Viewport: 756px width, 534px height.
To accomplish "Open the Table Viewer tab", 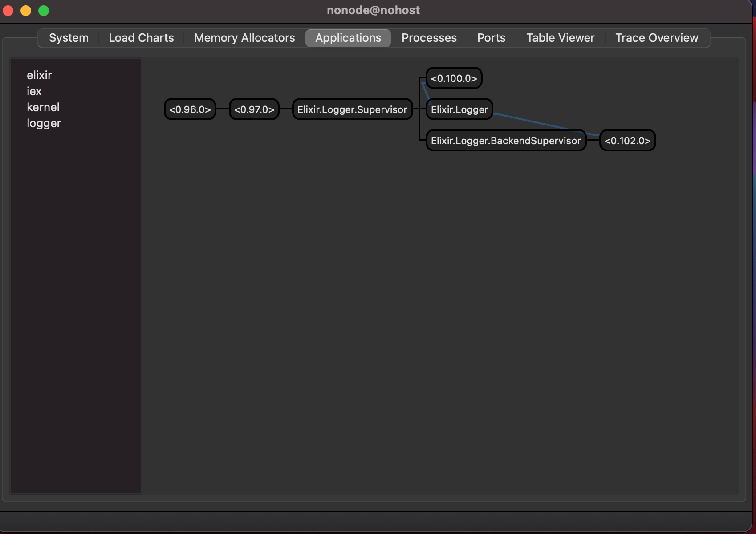I will (x=561, y=38).
